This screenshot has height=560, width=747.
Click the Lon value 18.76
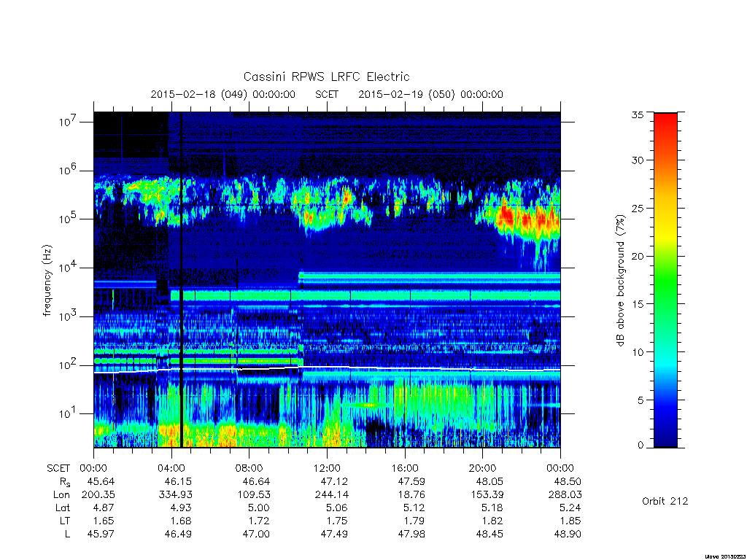click(412, 495)
